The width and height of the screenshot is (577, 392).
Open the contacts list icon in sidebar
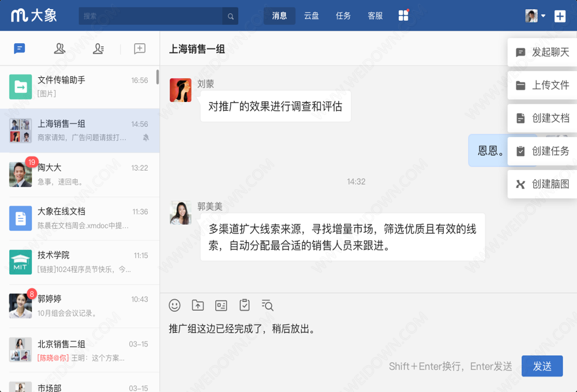pyautogui.click(x=59, y=49)
